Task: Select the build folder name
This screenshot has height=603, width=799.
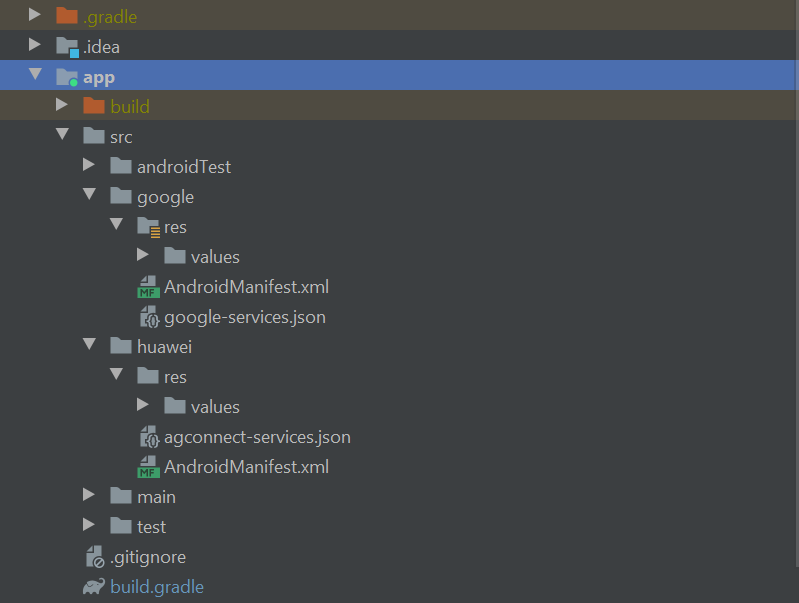Action: pos(130,107)
